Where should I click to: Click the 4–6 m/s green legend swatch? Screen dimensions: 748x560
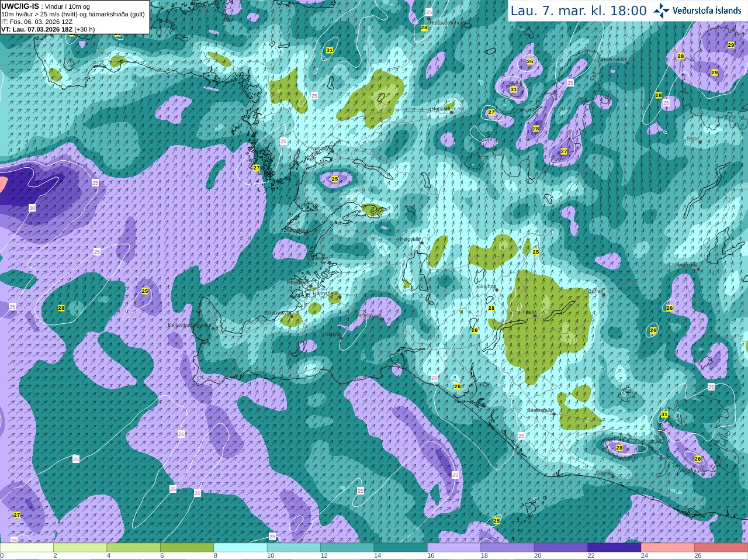point(133,548)
